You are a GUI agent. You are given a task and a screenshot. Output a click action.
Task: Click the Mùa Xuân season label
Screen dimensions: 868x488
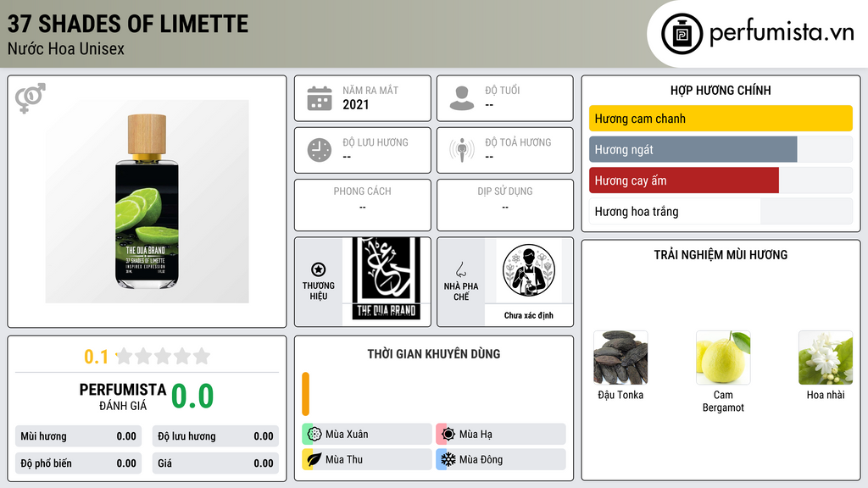tap(347, 435)
